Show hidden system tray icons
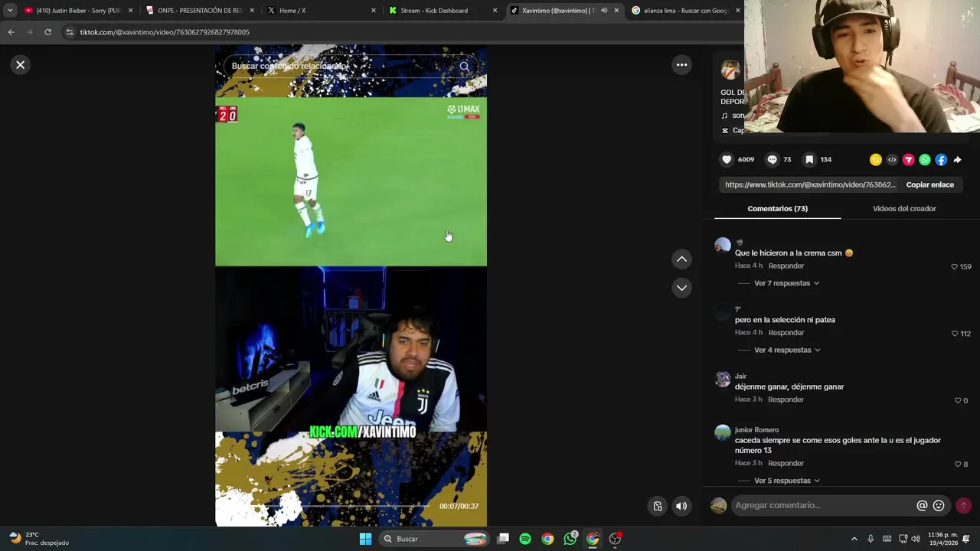This screenshot has width=980, height=551. (854, 539)
